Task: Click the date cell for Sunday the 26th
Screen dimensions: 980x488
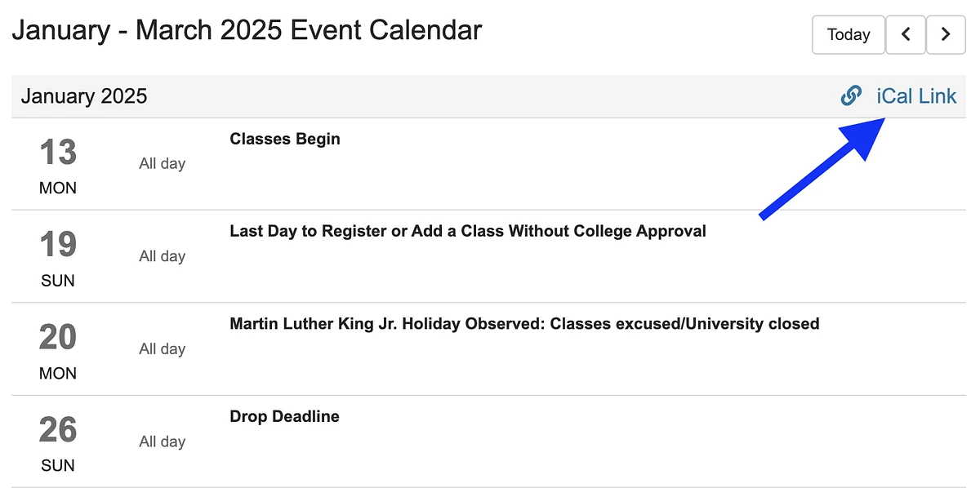Action: [57, 441]
